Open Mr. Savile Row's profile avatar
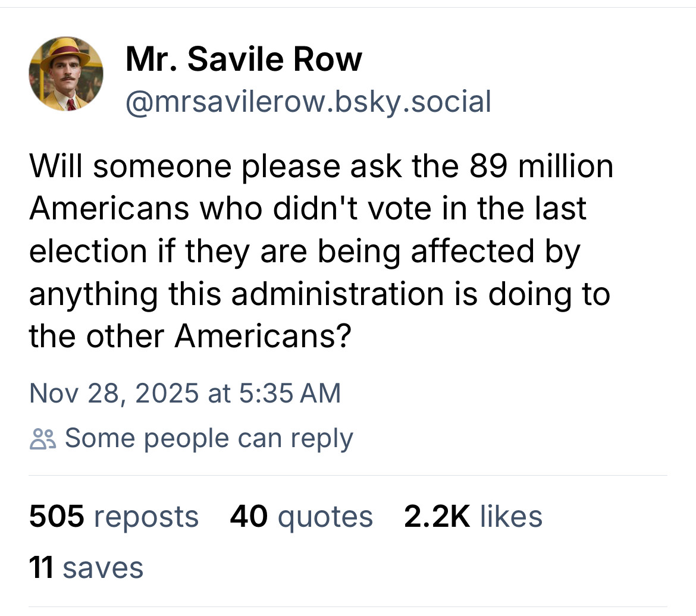Viewport: 696px width, 616px height. [x=66, y=74]
